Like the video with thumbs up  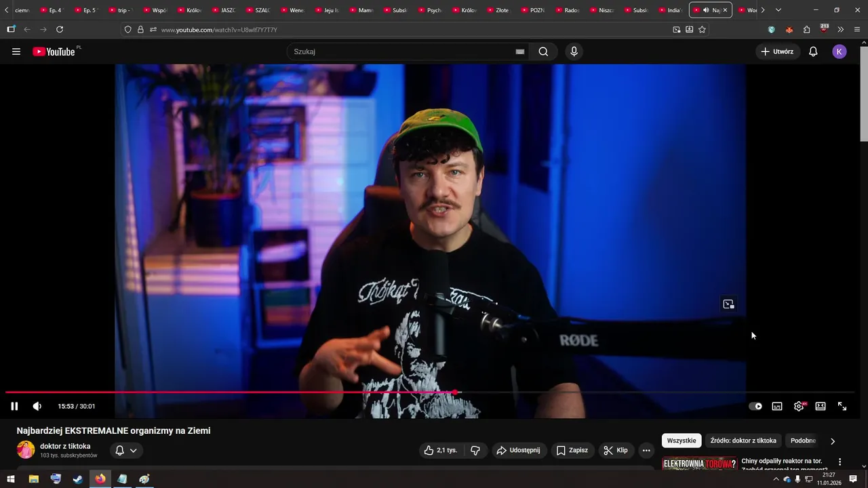(x=441, y=450)
